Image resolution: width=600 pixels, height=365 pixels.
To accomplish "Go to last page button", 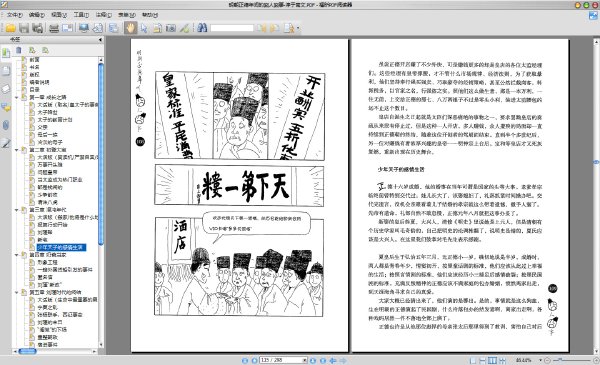I will (323, 360).
